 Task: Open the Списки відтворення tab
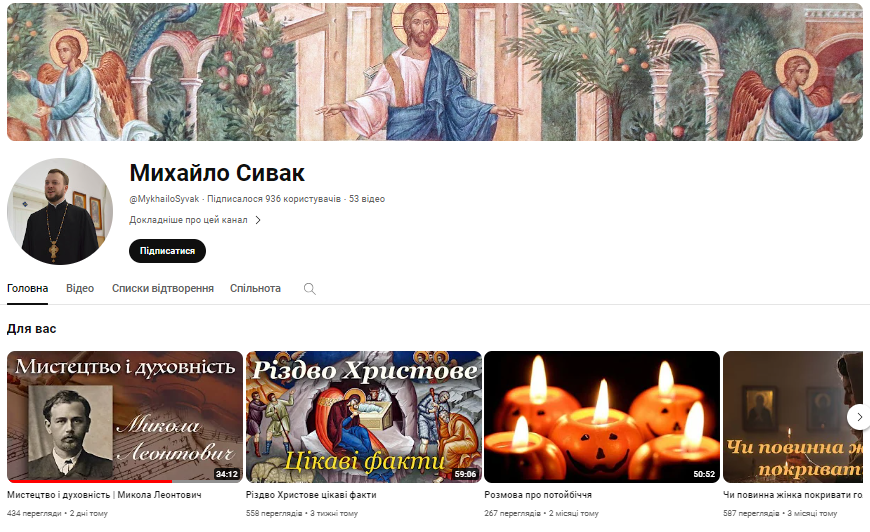[x=163, y=288]
